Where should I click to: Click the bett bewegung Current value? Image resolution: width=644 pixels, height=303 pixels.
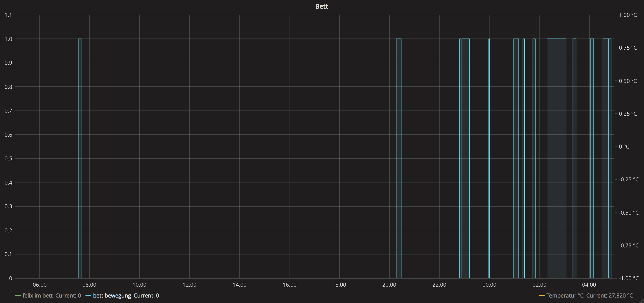tap(146, 295)
